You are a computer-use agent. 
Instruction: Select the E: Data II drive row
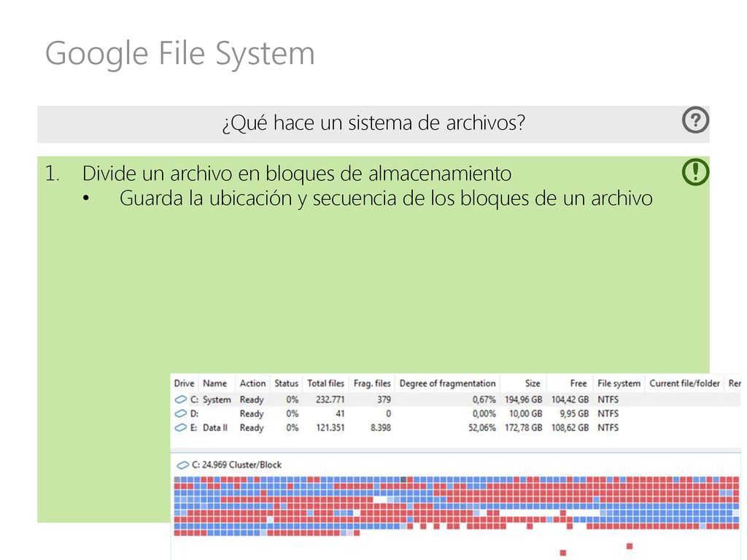455,427
